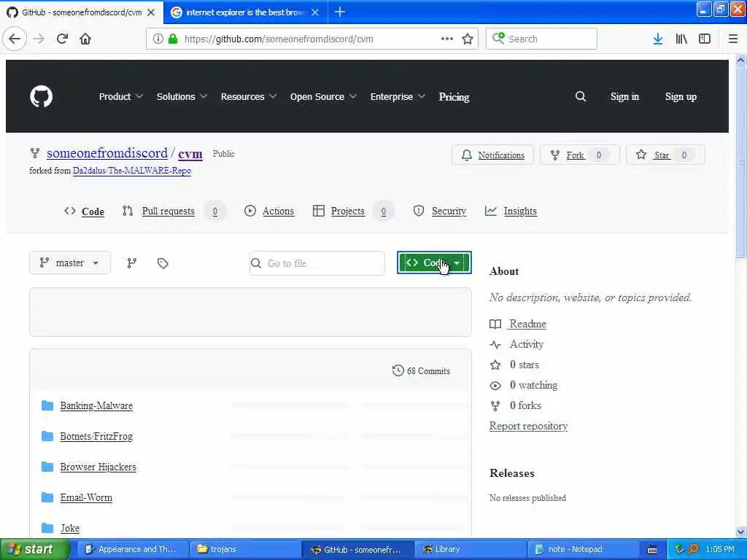The height and width of the screenshot is (560, 747).
Task: Open 68 Commits history link
Action: [x=421, y=370]
